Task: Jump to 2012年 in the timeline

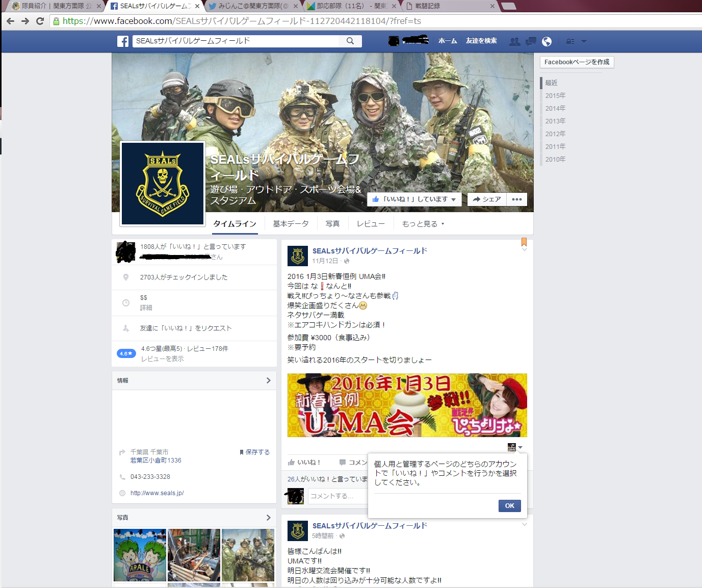Action: pos(555,134)
